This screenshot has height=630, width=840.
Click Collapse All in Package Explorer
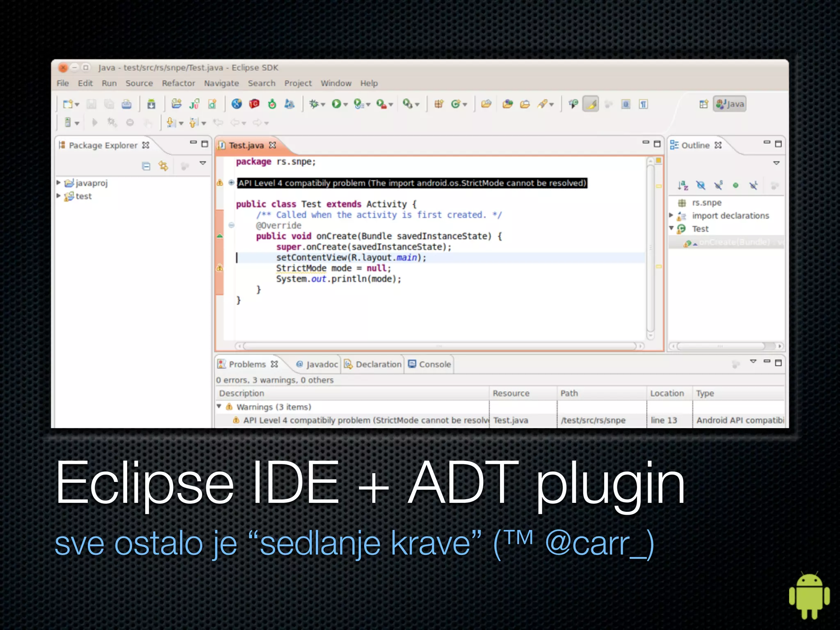pos(146,166)
